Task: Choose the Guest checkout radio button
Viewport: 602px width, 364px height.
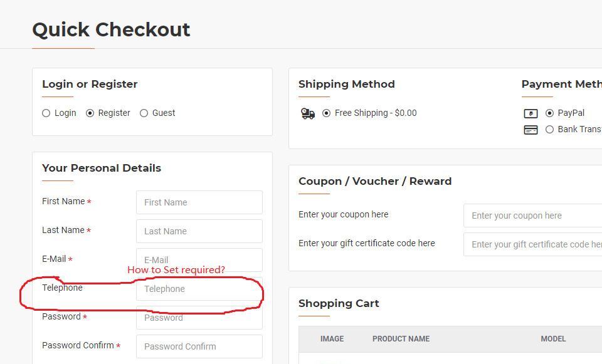Action: (x=144, y=113)
